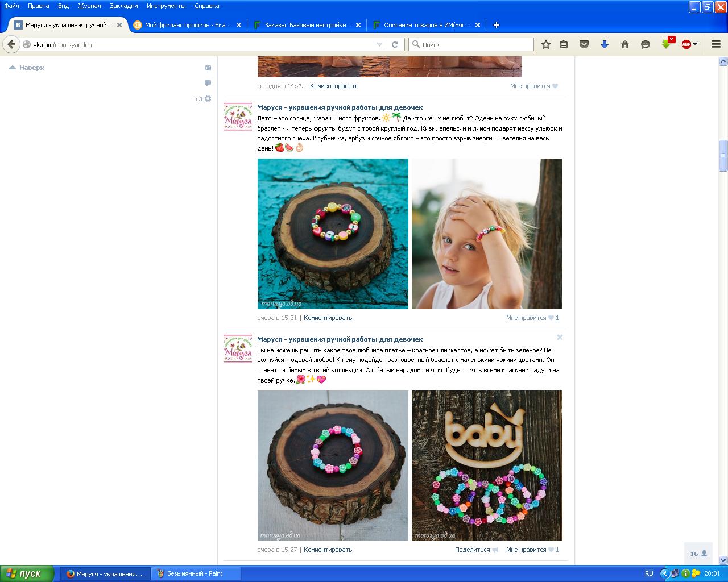This screenshot has width=728, height=582.
Task: Click the smiley chat icon in toolbar
Action: coord(646,44)
